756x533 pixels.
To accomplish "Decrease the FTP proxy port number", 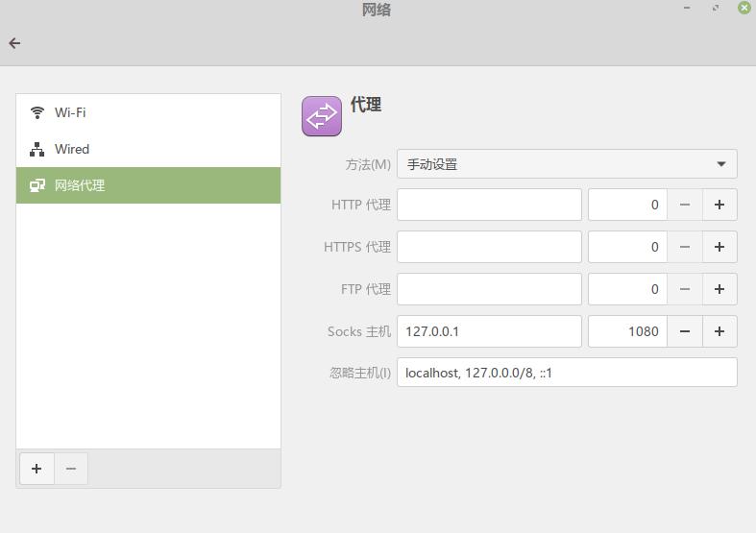I will point(685,289).
